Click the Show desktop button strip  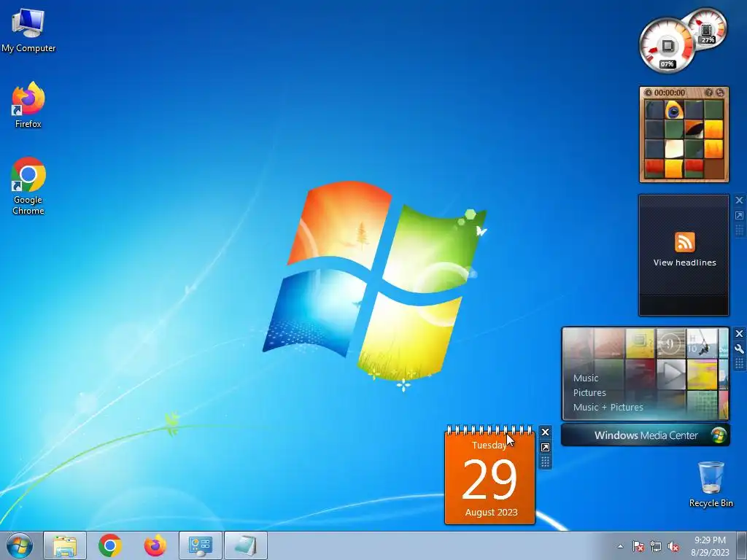point(741,545)
